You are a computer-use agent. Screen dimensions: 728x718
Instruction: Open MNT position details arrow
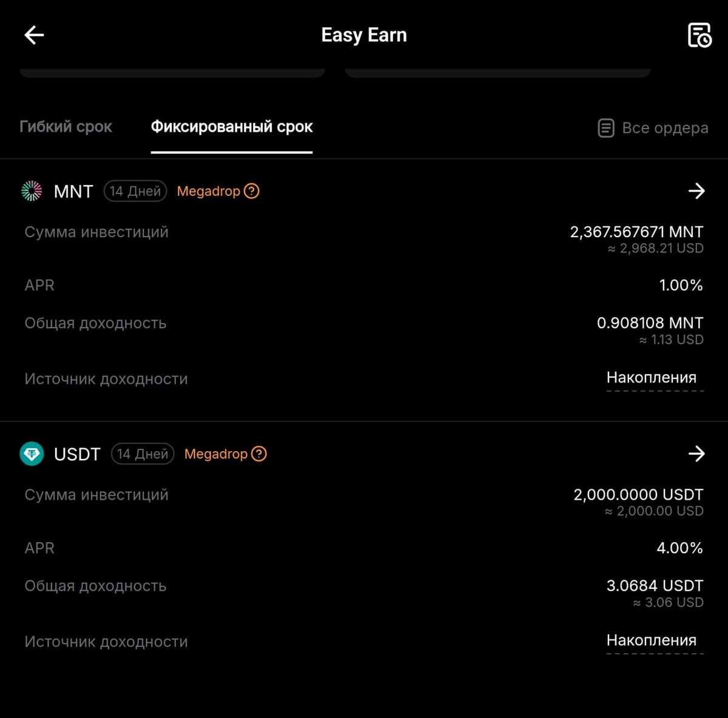tap(696, 191)
